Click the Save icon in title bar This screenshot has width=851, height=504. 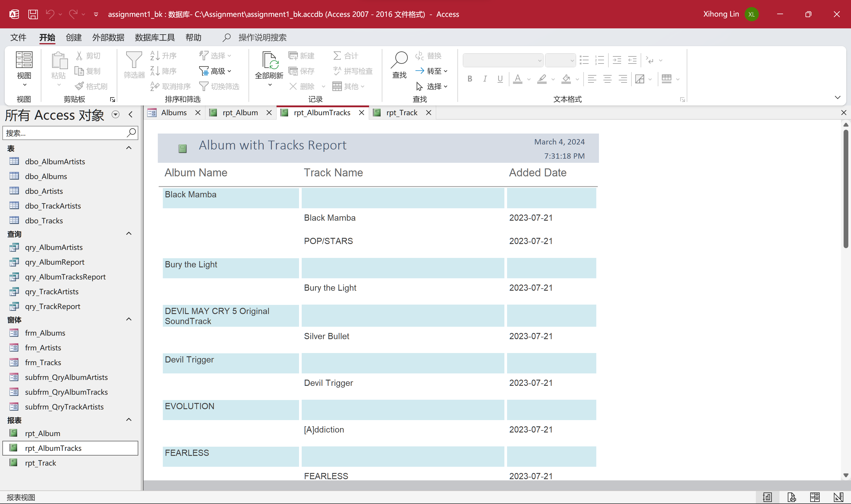pos(33,14)
